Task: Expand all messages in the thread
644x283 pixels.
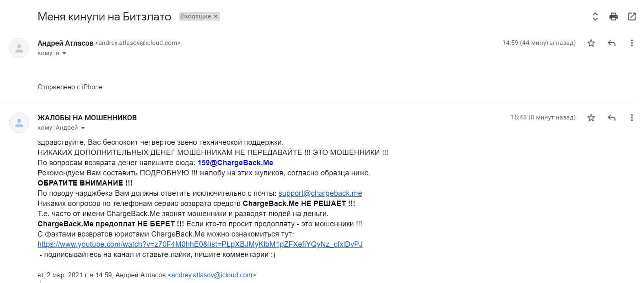Action: [595, 17]
